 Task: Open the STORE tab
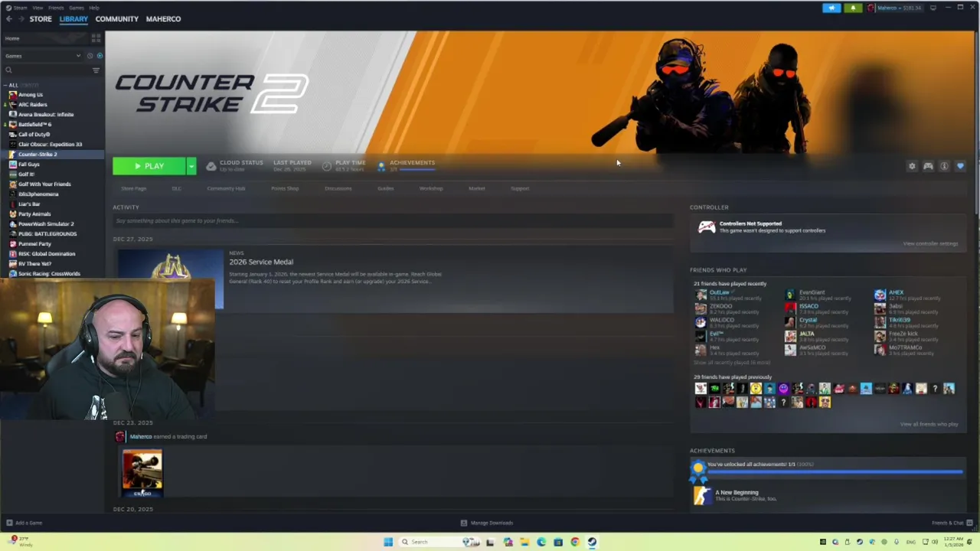41,19
